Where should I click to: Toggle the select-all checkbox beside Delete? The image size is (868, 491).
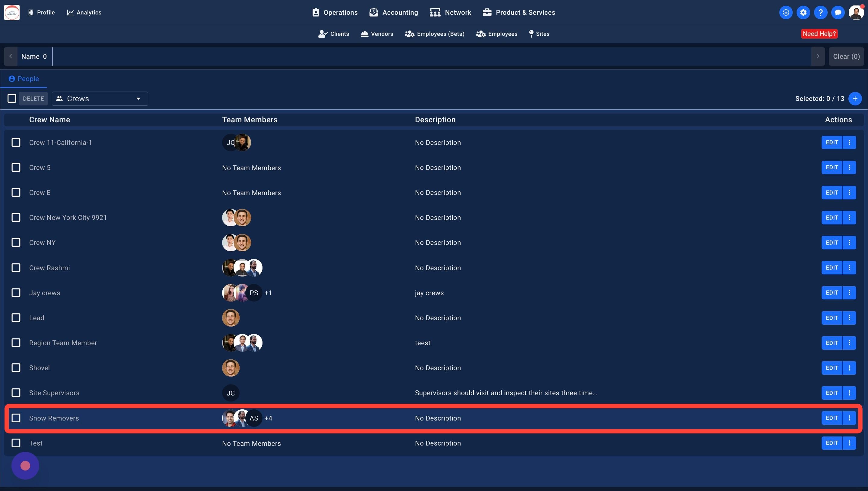(12, 99)
